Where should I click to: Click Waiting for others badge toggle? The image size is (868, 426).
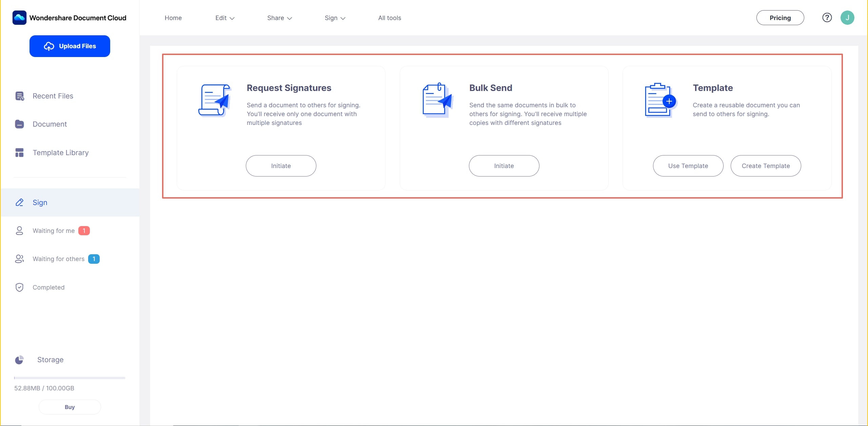[94, 259]
